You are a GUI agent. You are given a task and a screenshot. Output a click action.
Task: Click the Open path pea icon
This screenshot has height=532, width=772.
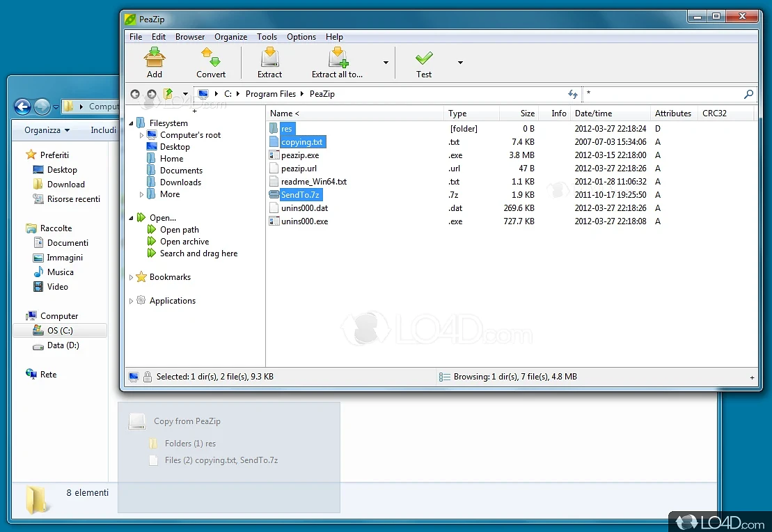[152, 230]
